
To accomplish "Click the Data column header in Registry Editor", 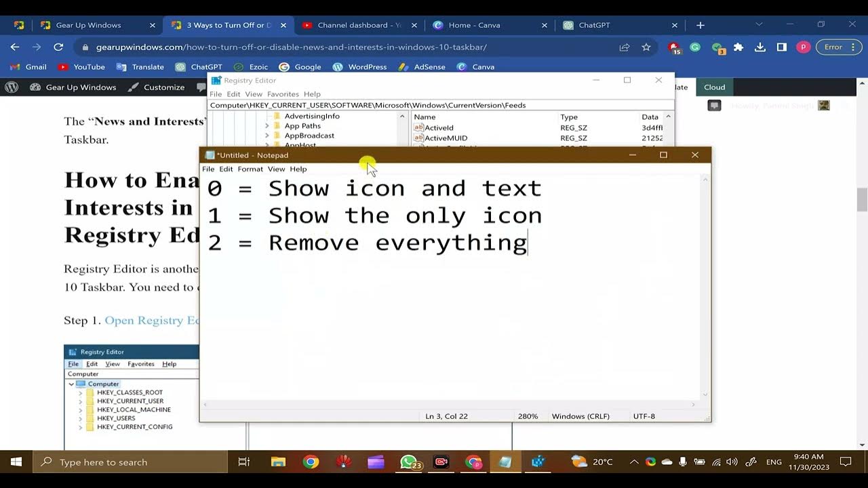I will [x=650, y=117].
